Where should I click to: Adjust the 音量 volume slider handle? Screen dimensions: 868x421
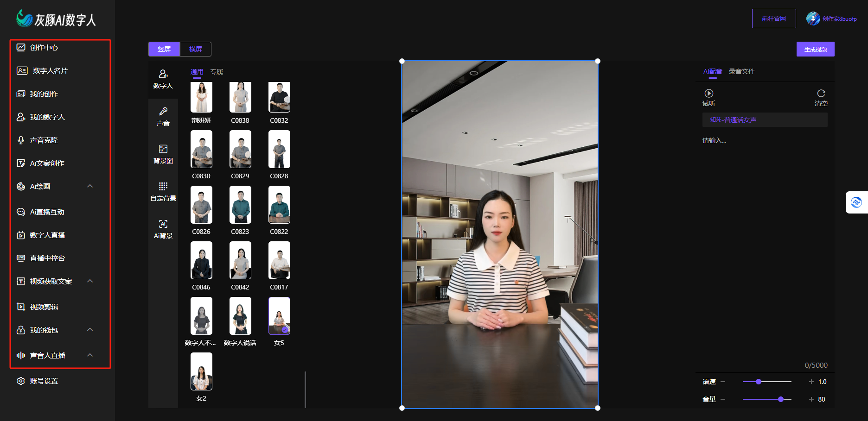781,399
